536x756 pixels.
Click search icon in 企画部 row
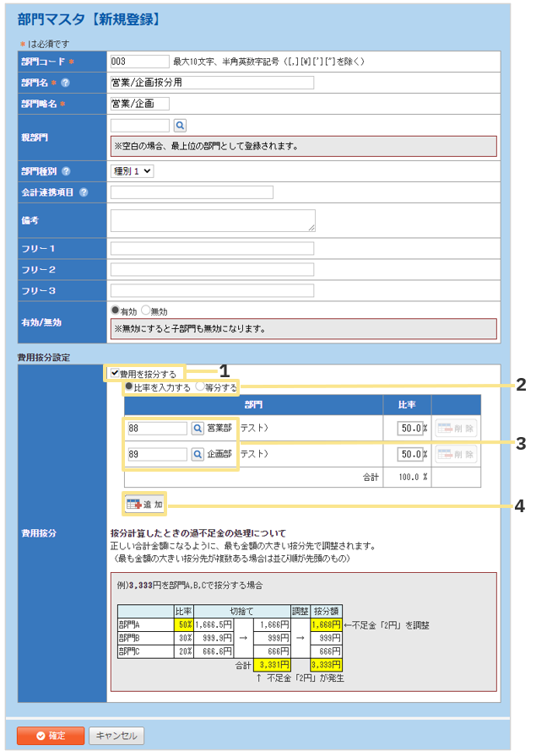pos(198,454)
